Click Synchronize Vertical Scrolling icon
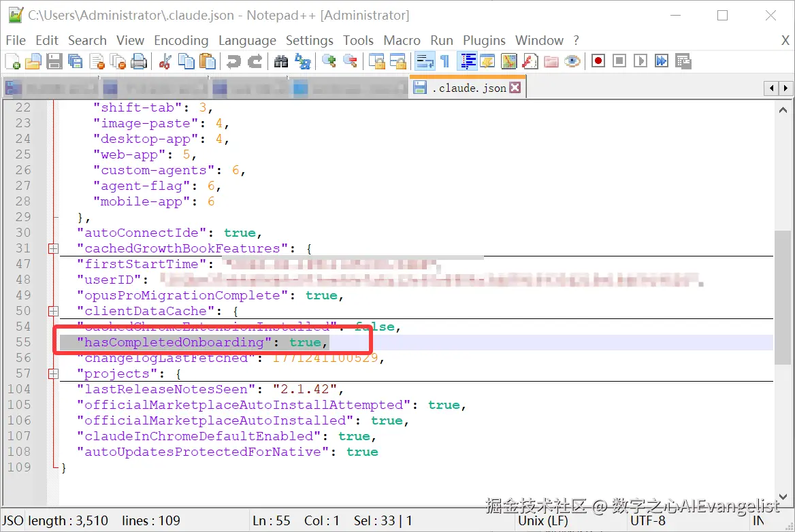This screenshot has width=795, height=532. pos(376,61)
